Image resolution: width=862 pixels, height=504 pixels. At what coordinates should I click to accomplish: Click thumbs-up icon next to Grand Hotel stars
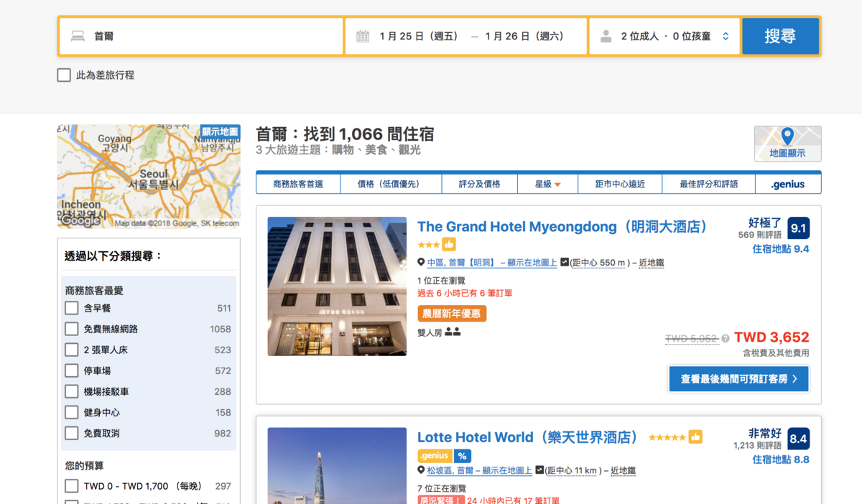[449, 244]
